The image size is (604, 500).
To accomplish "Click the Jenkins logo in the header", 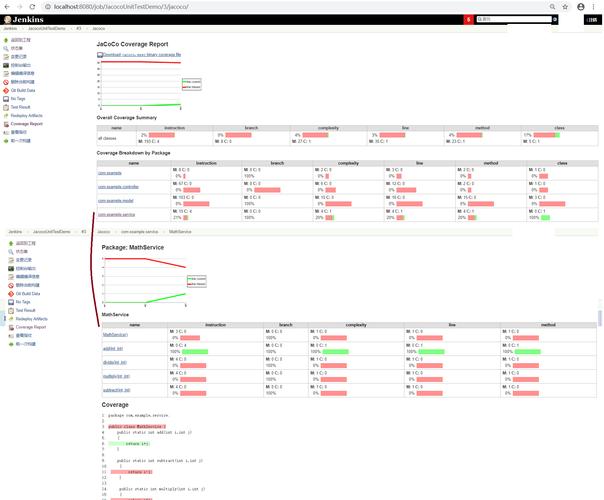I will [23, 19].
